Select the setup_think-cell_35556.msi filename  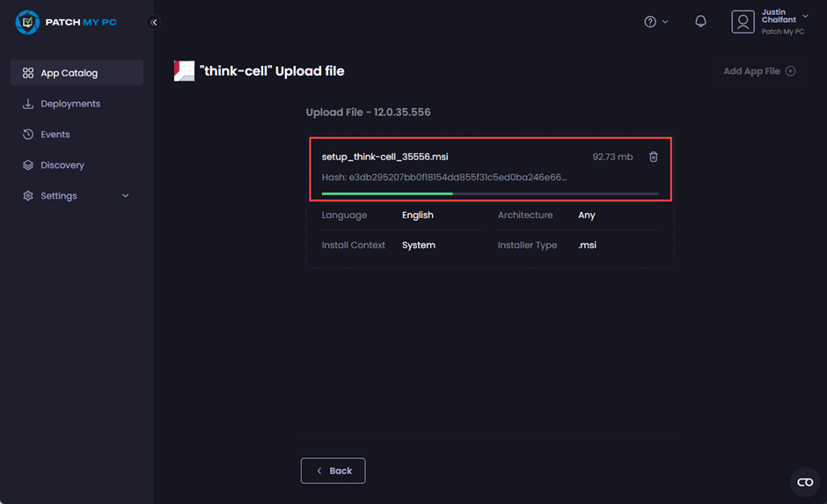pyautogui.click(x=384, y=157)
